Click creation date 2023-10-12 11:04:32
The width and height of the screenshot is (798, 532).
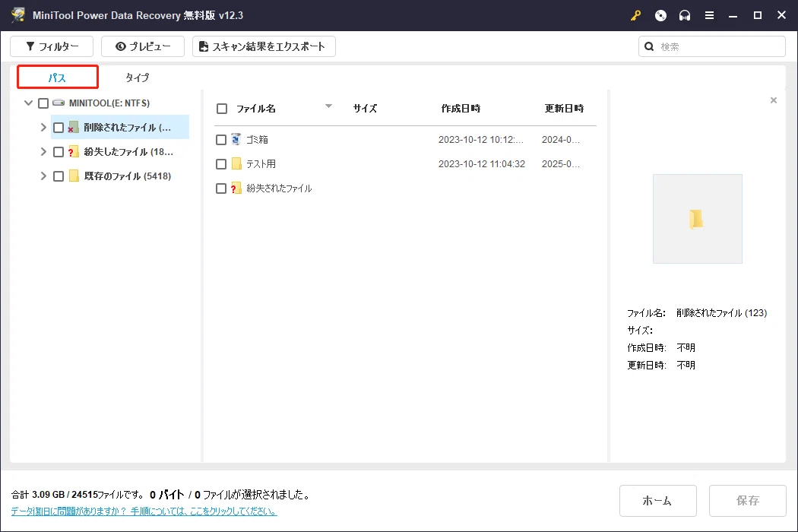(x=481, y=164)
